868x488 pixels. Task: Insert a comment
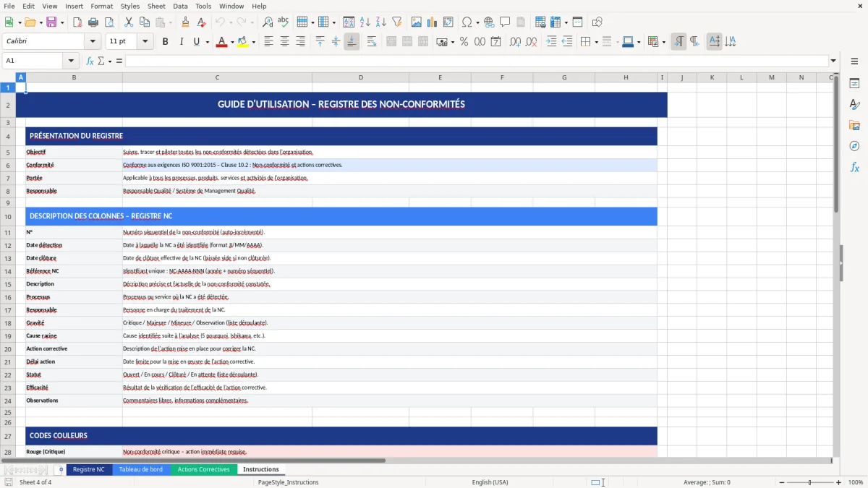click(x=506, y=22)
